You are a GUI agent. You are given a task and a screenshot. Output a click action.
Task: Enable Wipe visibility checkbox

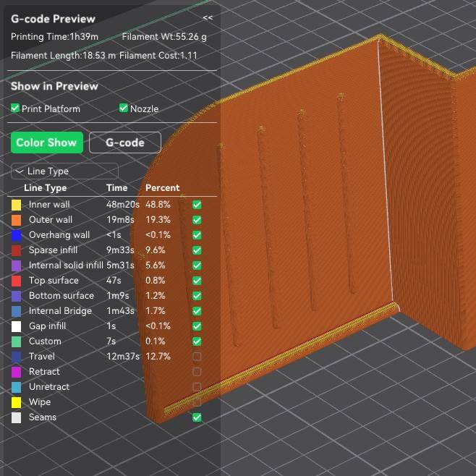(x=197, y=402)
